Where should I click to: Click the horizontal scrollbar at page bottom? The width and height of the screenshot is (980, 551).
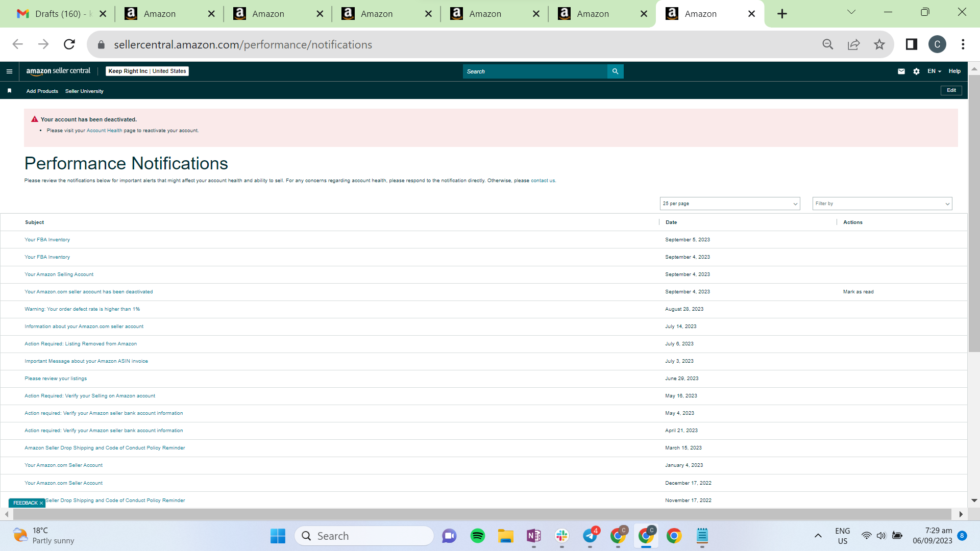point(482,514)
